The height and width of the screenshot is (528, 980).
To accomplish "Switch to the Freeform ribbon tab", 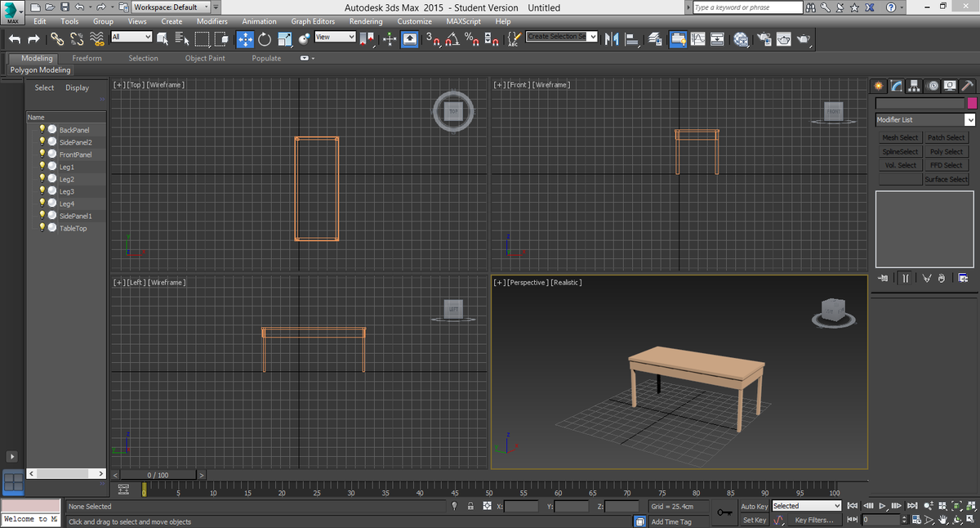I will click(87, 58).
